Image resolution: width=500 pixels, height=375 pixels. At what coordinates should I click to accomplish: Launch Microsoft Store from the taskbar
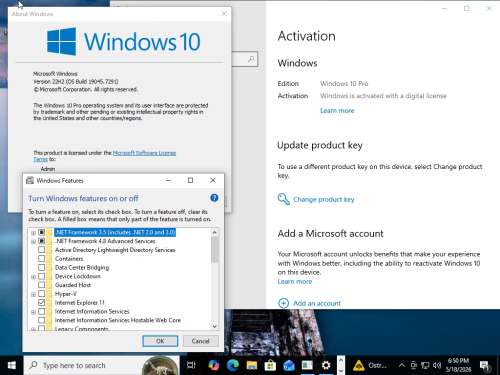point(270,365)
